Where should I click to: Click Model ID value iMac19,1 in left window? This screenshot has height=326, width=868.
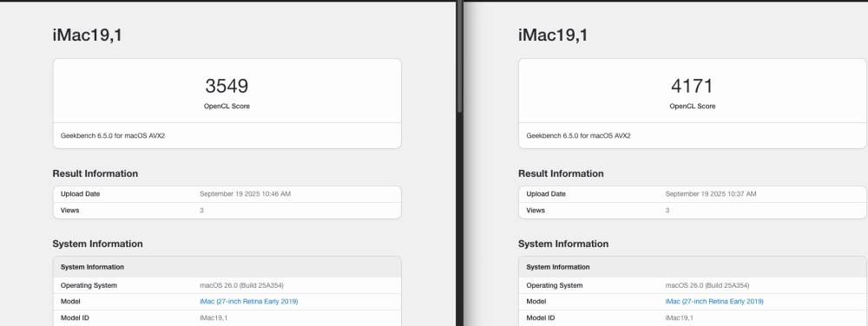click(214, 318)
